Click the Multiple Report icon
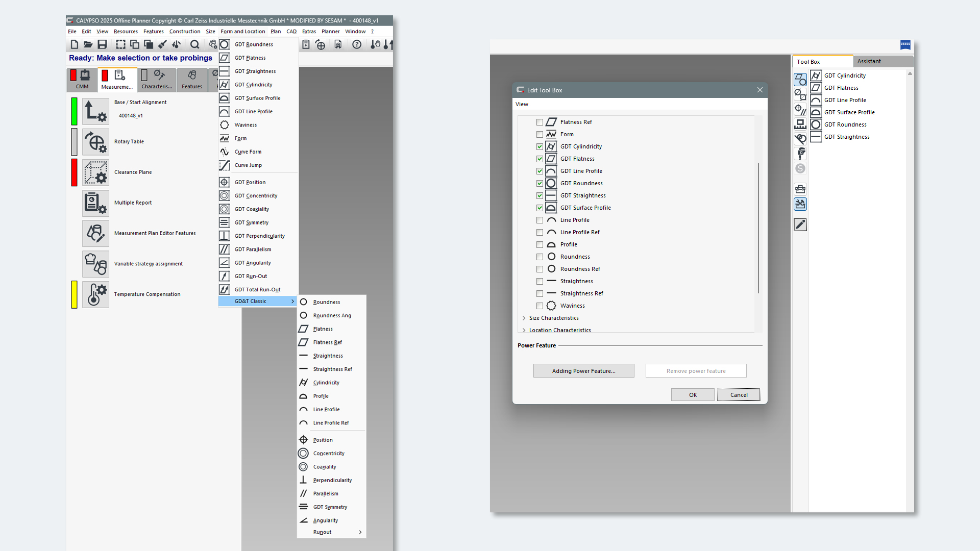 coord(95,203)
